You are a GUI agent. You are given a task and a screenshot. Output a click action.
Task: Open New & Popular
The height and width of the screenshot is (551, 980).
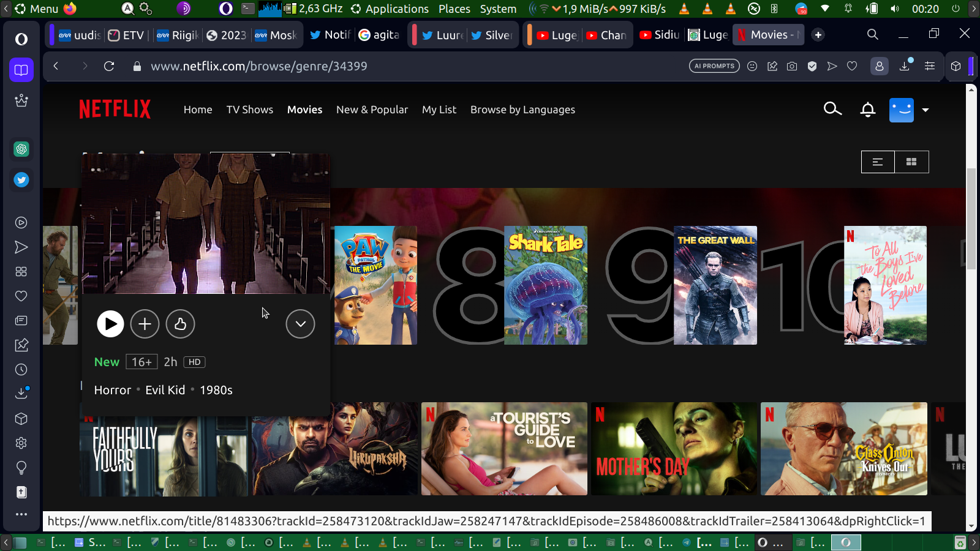coord(372,110)
